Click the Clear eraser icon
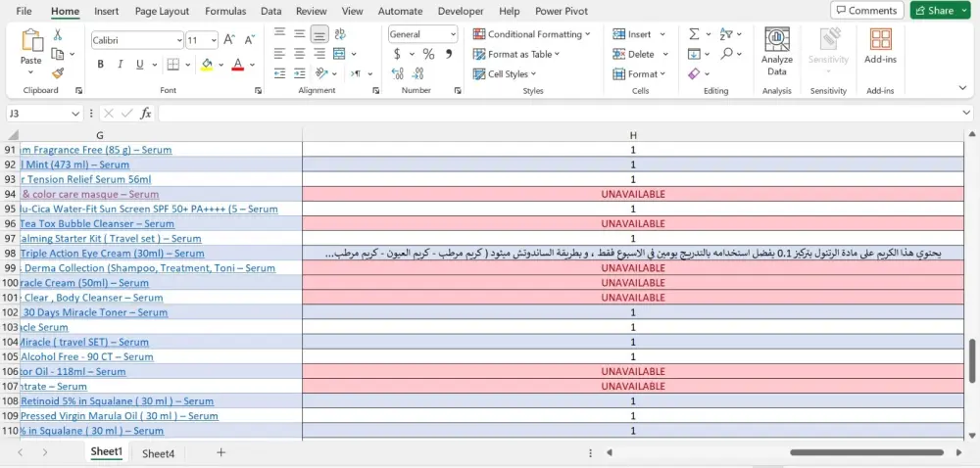 [694, 73]
